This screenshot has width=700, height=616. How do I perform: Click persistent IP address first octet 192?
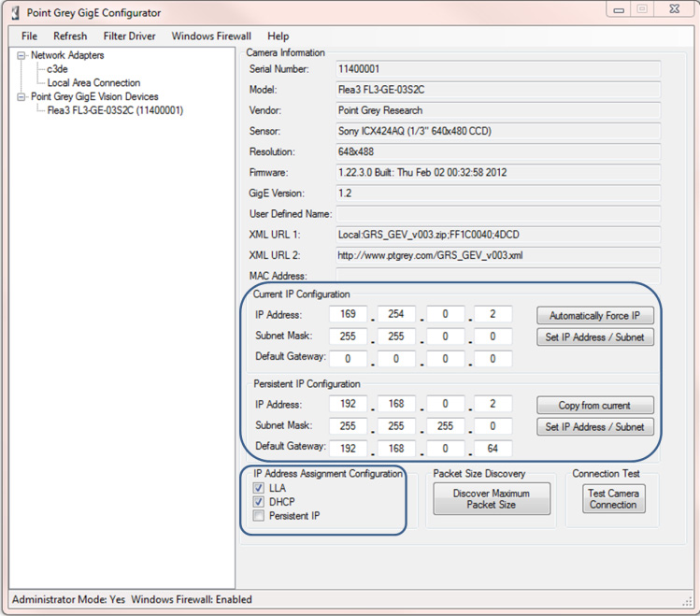[349, 404]
